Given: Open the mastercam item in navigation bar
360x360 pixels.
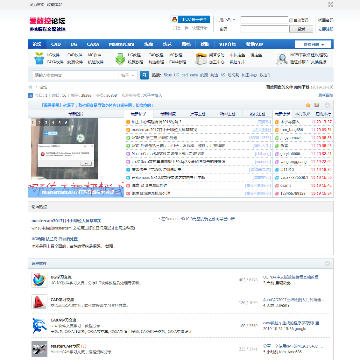Looking at the screenshot, I should pos(122,44).
